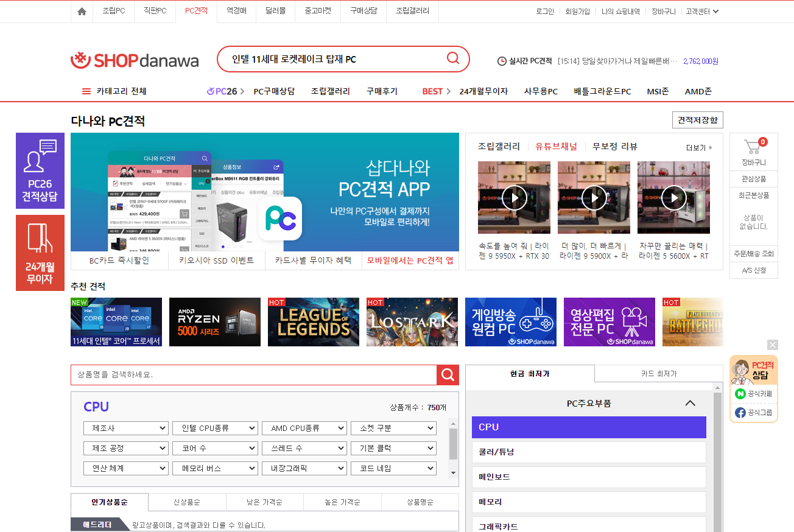Open 더보기 link in gallery panel
The height and width of the screenshot is (532, 794).
(699, 148)
